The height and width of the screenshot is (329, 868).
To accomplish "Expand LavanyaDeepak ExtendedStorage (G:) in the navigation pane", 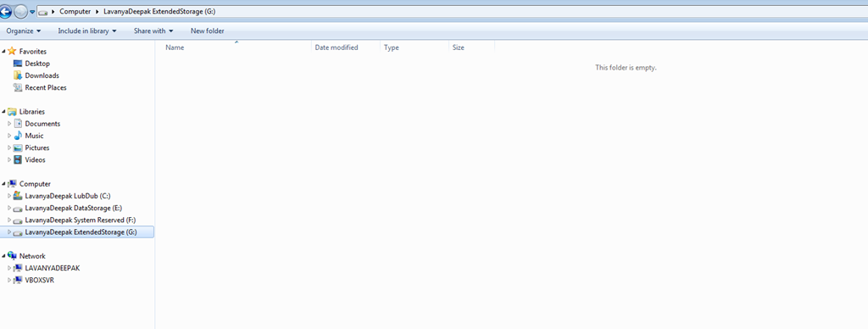I will point(9,232).
